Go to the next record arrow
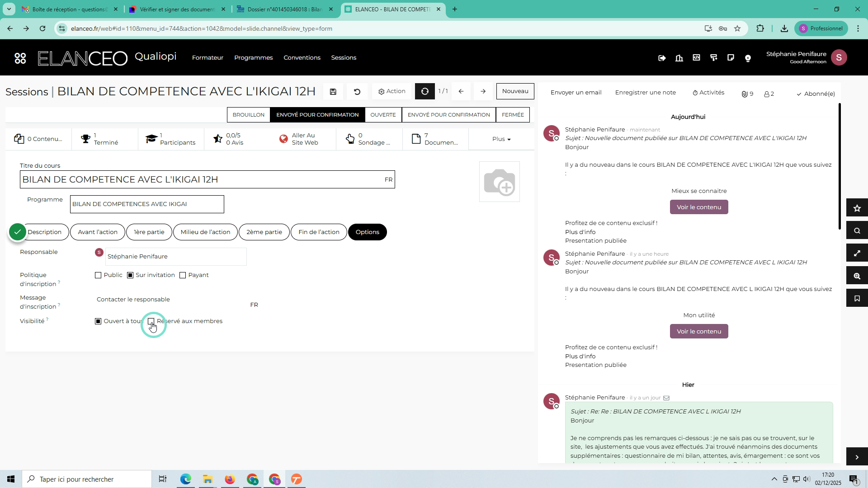The image size is (868, 488). click(483, 92)
